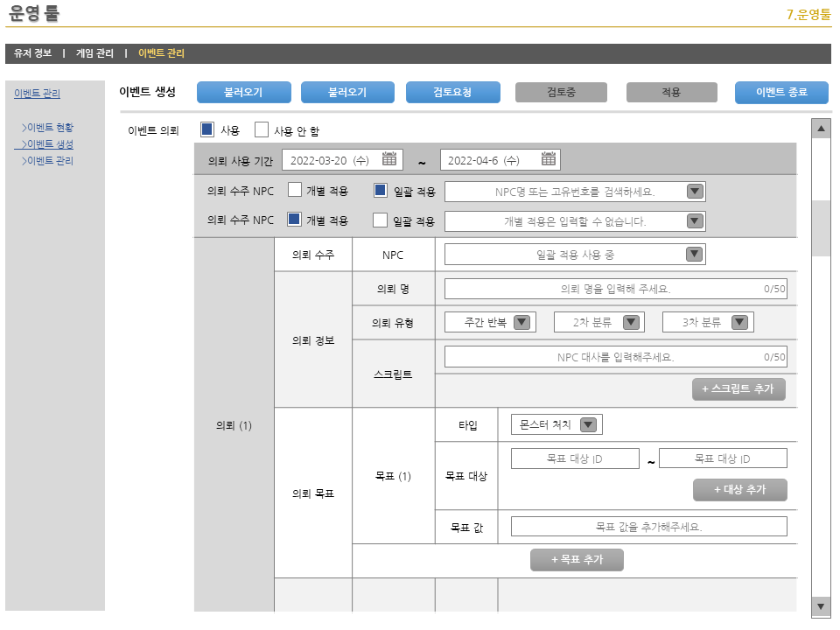Open the '몬스터 처치' type dropdown
The height and width of the screenshot is (630, 840).
588,424
